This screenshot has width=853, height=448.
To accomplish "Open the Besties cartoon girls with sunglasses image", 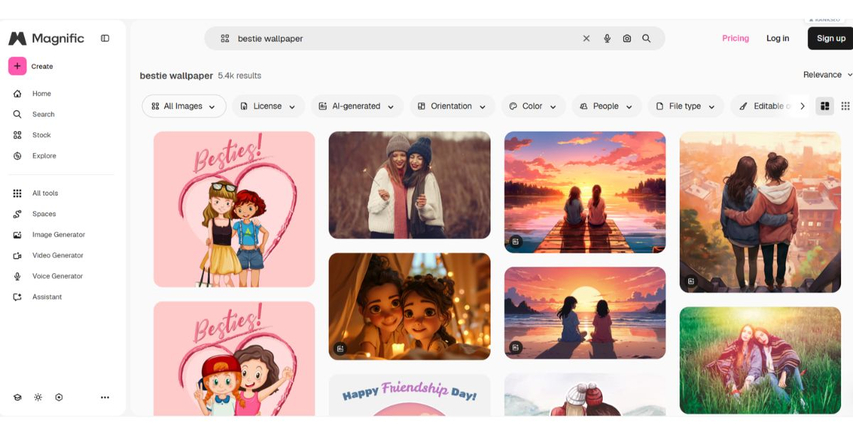I will tap(234, 209).
